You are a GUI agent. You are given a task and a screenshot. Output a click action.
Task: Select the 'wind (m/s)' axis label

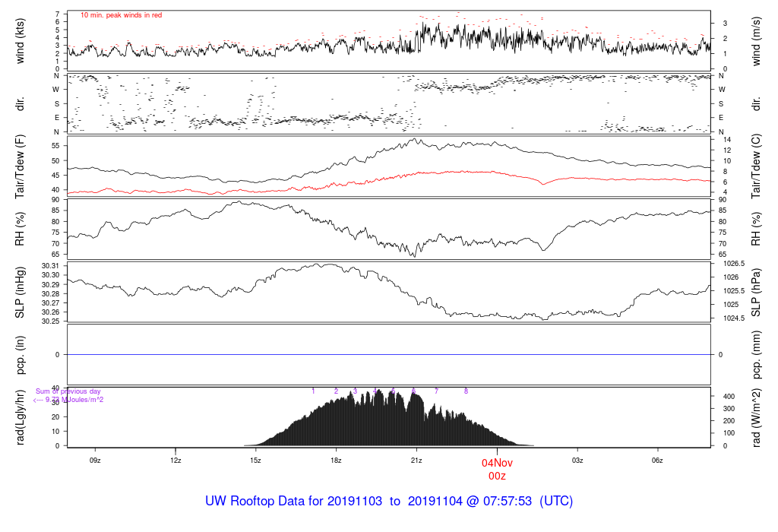[x=756, y=41]
